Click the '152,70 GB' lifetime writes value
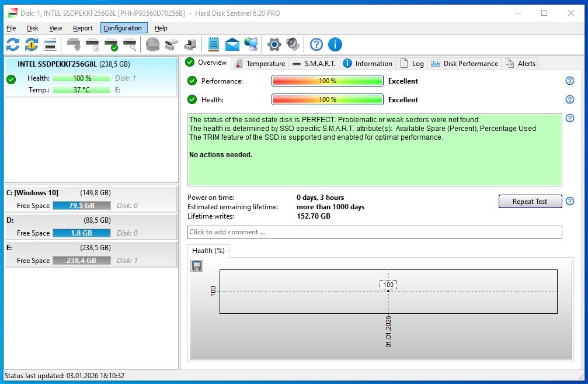The image size is (588, 384). click(314, 216)
